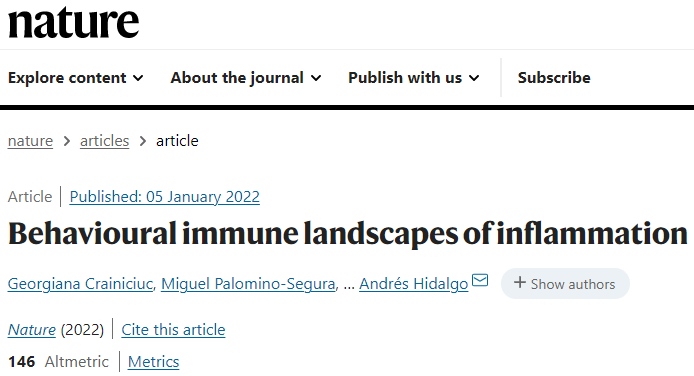Click the envelope icon next to Andrés Hidalgo
694x376 pixels.
(x=480, y=280)
